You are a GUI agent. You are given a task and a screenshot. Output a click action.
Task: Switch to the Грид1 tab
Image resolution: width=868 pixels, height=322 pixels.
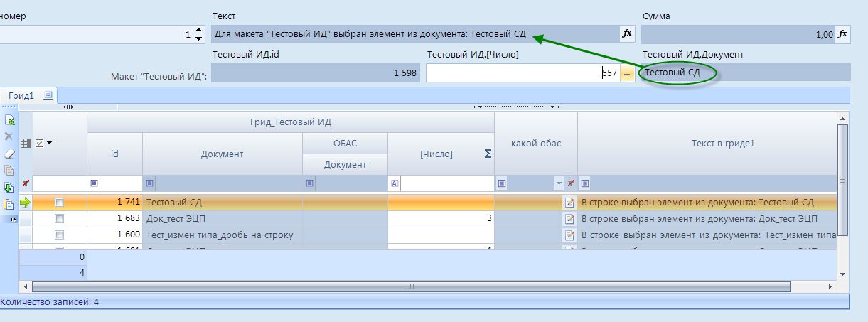(21, 95)
